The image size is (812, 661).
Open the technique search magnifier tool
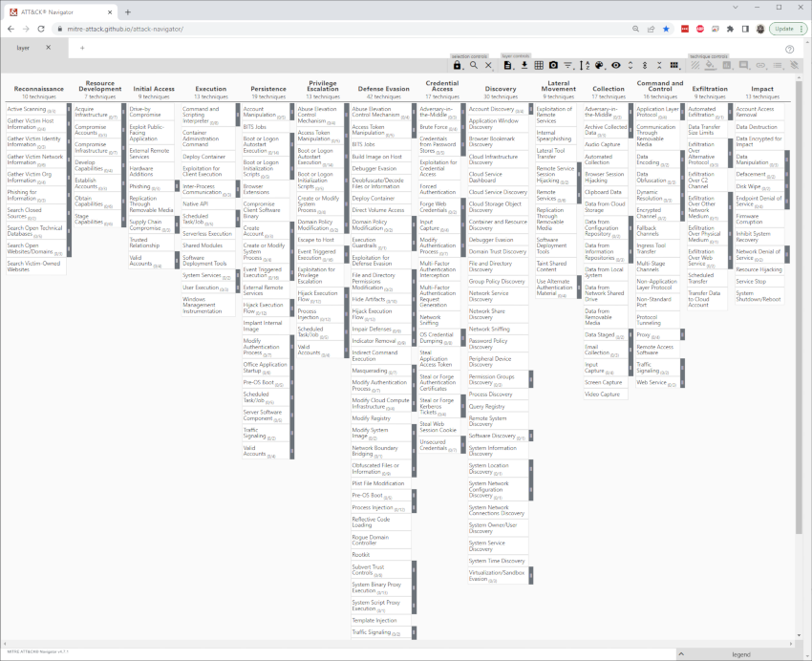(473, 65)
